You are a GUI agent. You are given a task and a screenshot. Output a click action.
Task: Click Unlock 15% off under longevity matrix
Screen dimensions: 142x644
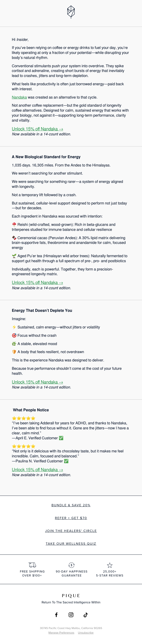37,282
